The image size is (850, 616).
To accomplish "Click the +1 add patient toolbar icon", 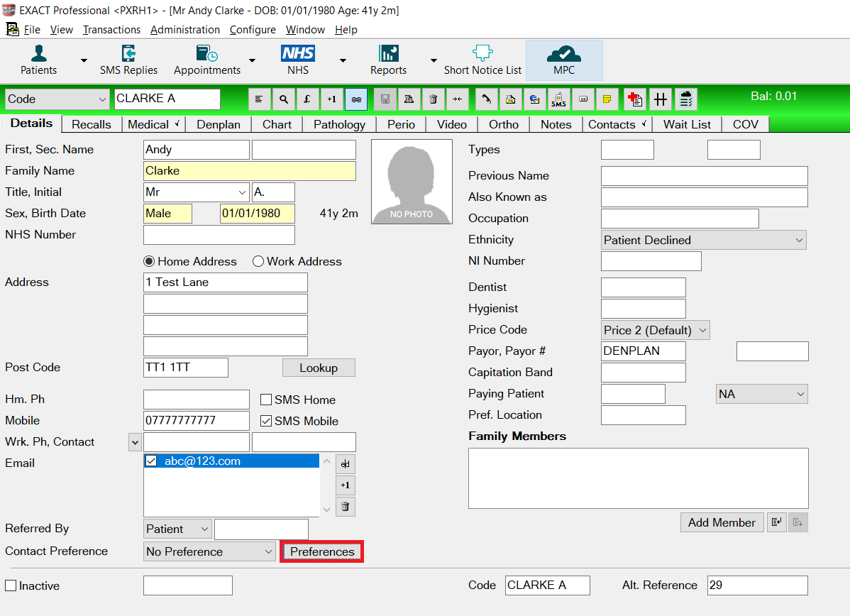I will pyautogui.click(x=332, y=99).
